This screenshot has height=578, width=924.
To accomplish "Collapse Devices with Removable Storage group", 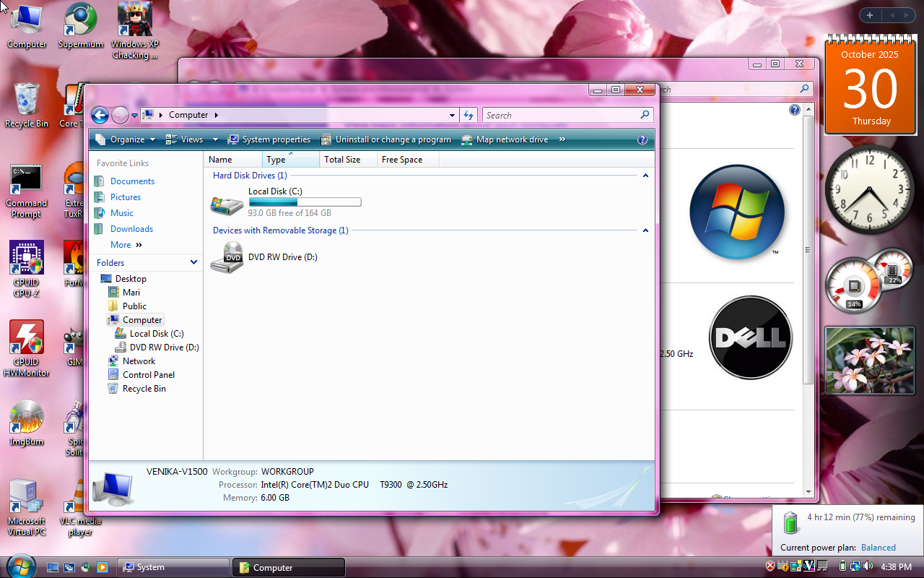I will (645, 230).
